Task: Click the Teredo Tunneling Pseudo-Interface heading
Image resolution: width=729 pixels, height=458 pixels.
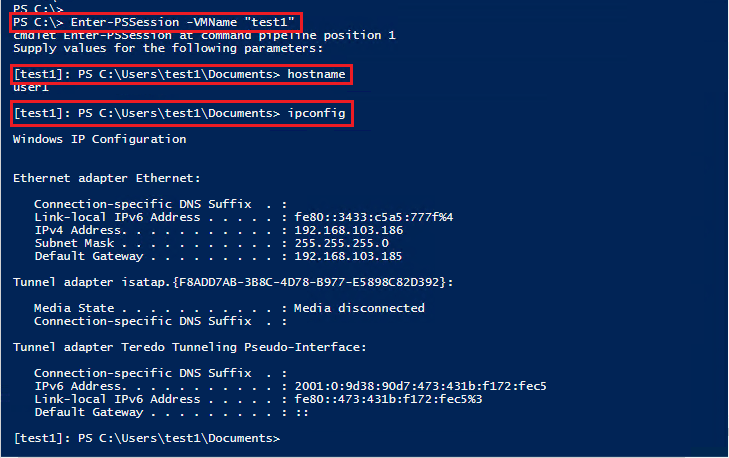Action: (x=190, y=347)
